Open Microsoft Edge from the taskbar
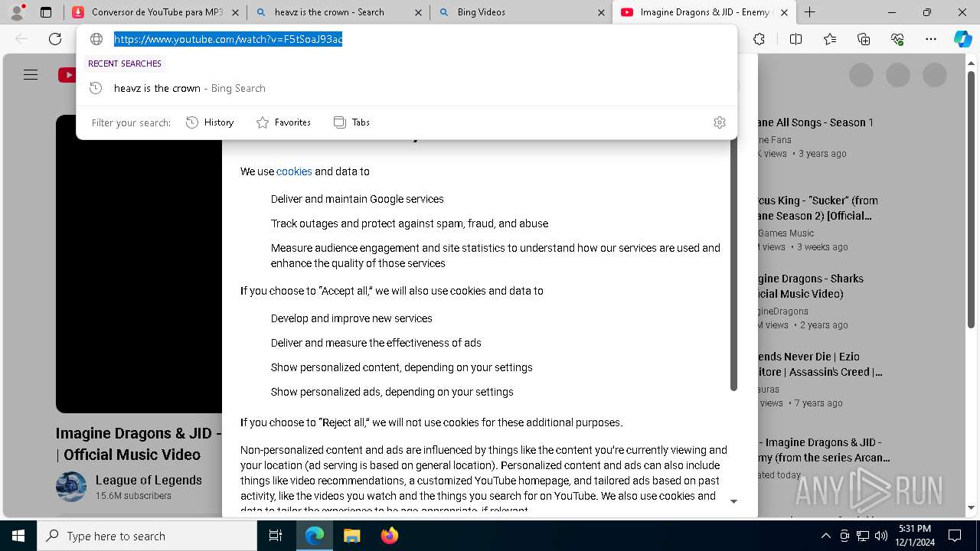 pos(315,536)
